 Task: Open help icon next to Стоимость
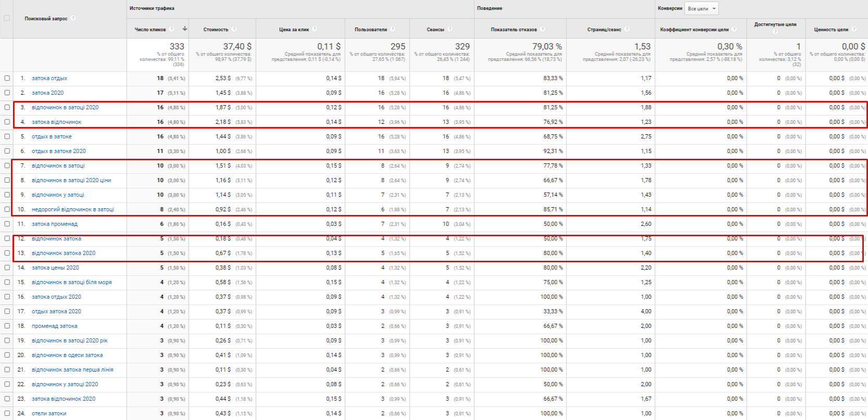coord(234,29)
